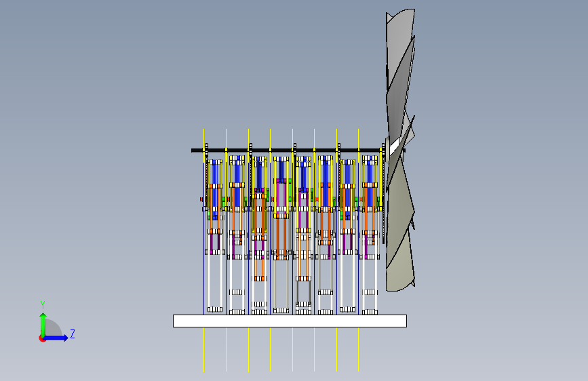The width and height of the screenshot is (588, 381).
Task: Click the blue Z axis arrow on triad
Action: coord(56,338)
